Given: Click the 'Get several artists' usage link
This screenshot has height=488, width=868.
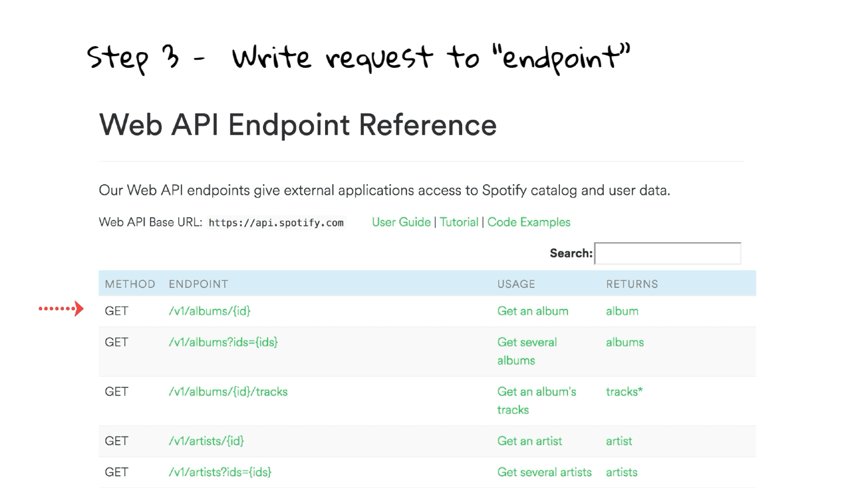Looking at the screenshot, I should (x=544, y=472).
